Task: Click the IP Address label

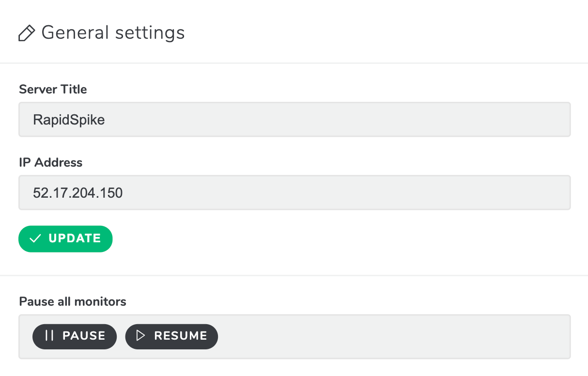Action: point(50,162)
